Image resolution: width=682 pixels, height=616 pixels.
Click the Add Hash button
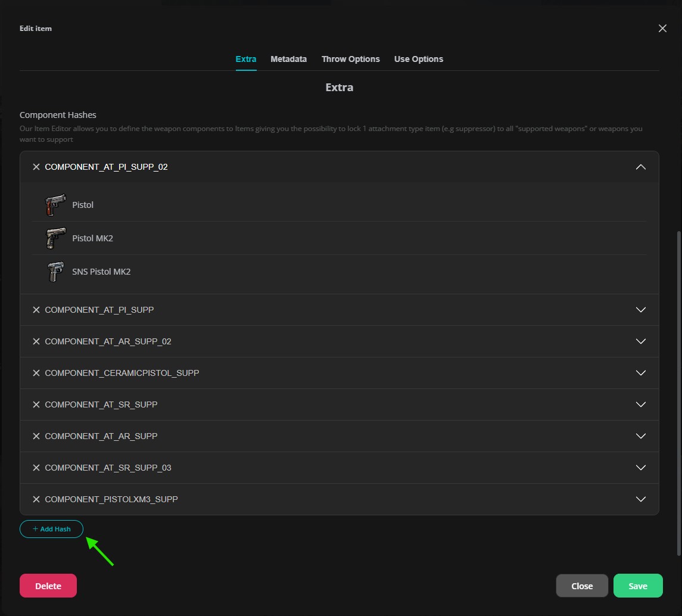pyautogui.click(x=51, y=529)
